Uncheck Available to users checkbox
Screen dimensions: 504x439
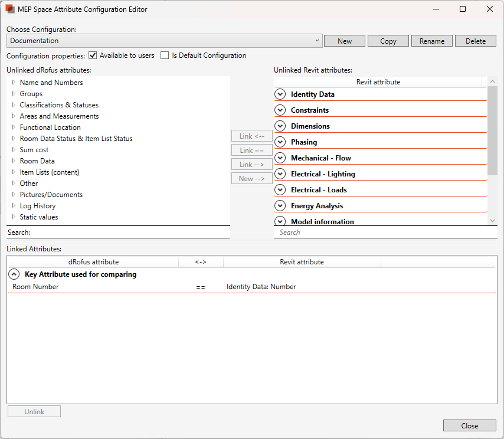point(93,55)
